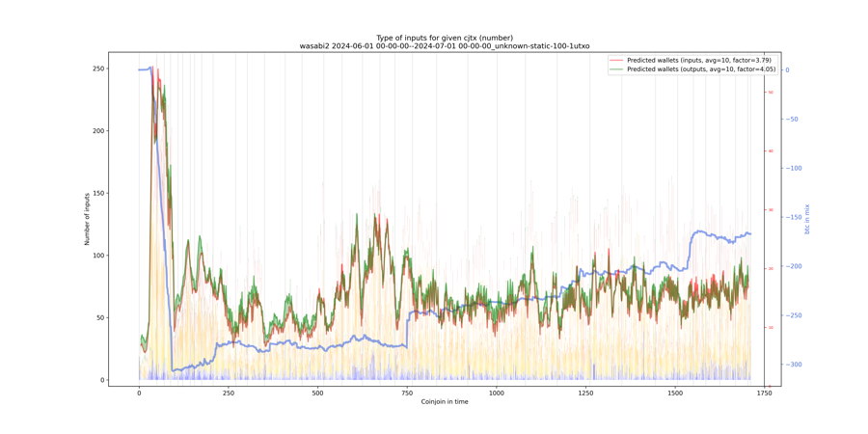Image resolution: width=868 pixels, height=434 pixels.
Task: Click blue right axis tick label 0
Action: [x=787, y=70]
